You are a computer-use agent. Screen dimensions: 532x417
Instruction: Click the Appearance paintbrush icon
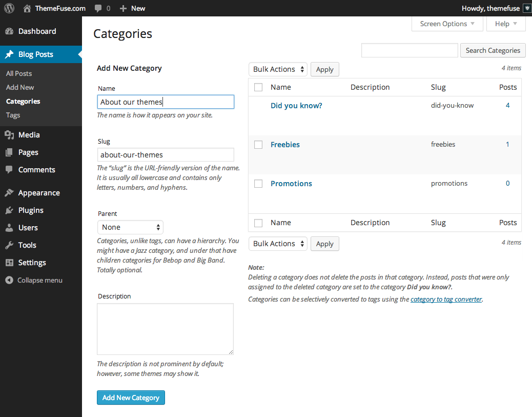[10, 192]
